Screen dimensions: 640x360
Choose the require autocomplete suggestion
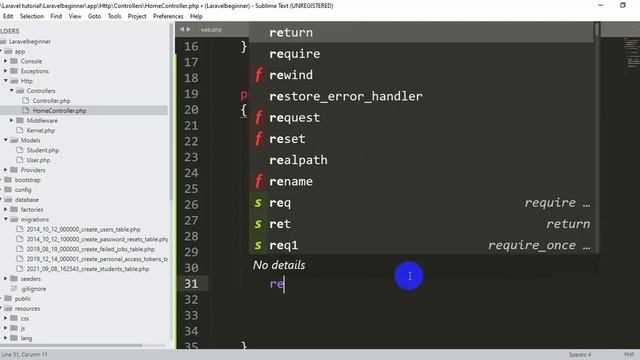click(421, 54)
